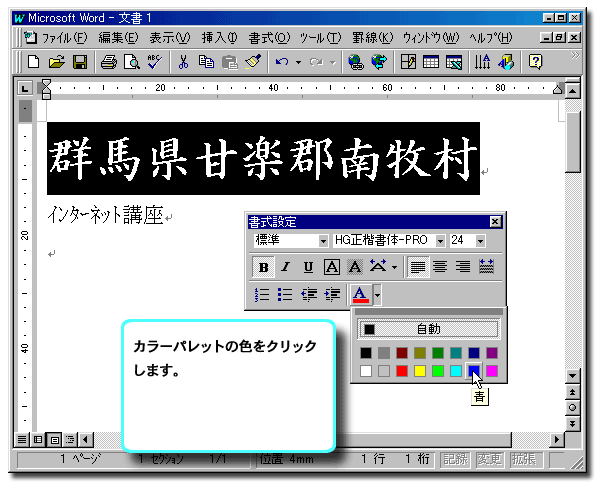Toggle distributed alignment

click(x=486, y=267)
